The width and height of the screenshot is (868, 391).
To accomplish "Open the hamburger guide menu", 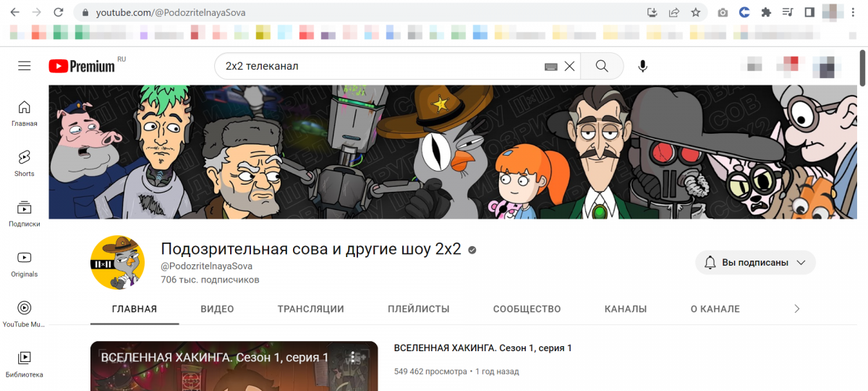I will tap(25, 66).
